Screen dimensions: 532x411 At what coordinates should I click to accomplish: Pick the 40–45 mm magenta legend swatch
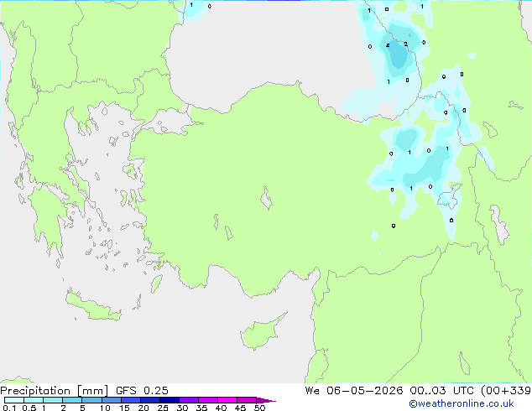pyautogui.click(x=227, y=400)
